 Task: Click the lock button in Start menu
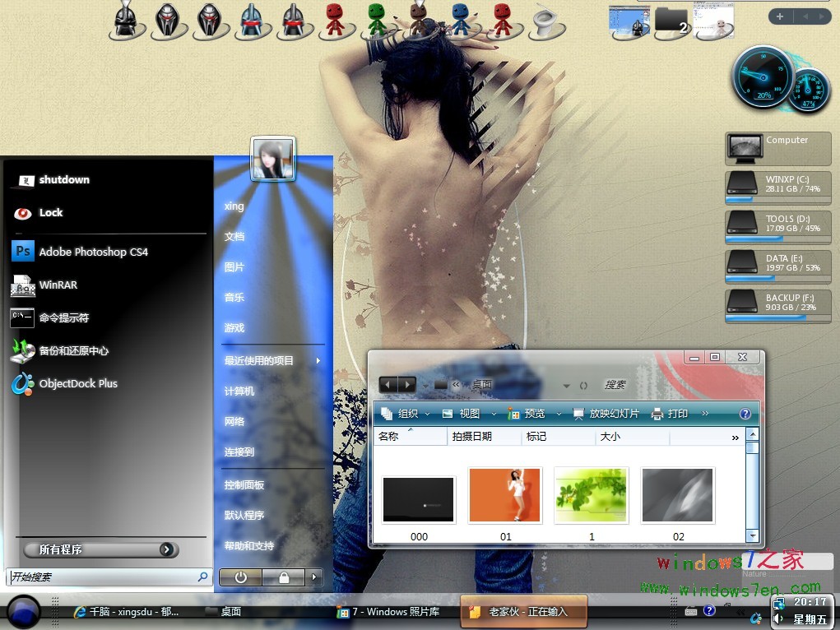tap(284, 577)
